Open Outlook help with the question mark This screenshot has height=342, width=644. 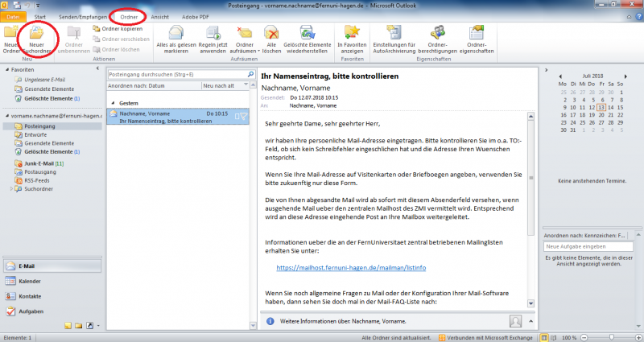638,17
